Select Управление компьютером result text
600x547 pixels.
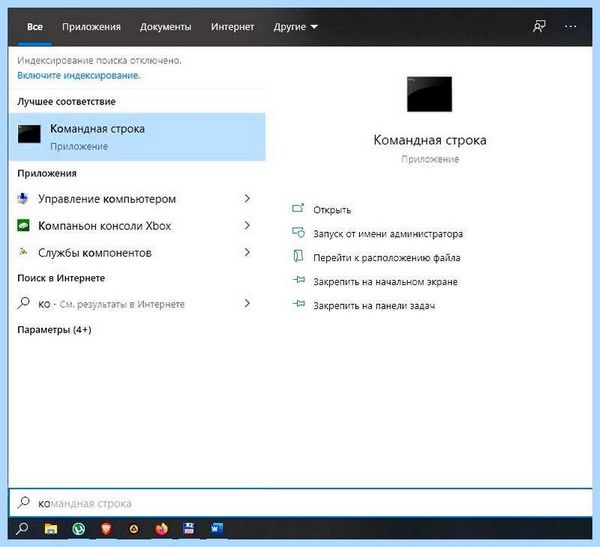pyautogui.click(x=107, y=199)
